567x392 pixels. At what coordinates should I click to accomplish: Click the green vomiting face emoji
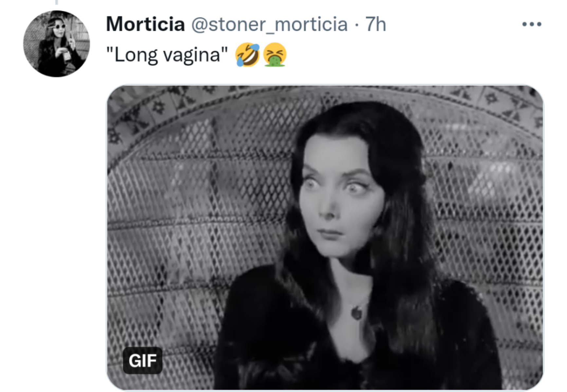275,55
